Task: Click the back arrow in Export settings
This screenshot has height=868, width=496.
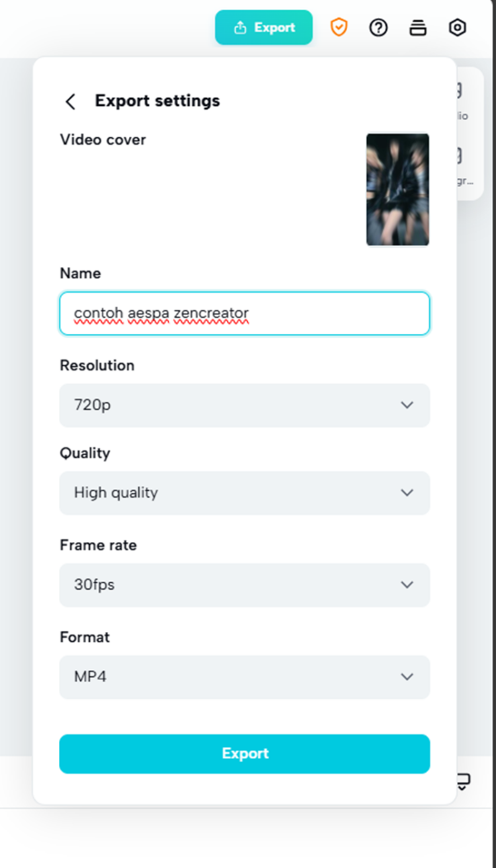Action: pos(71,100)
